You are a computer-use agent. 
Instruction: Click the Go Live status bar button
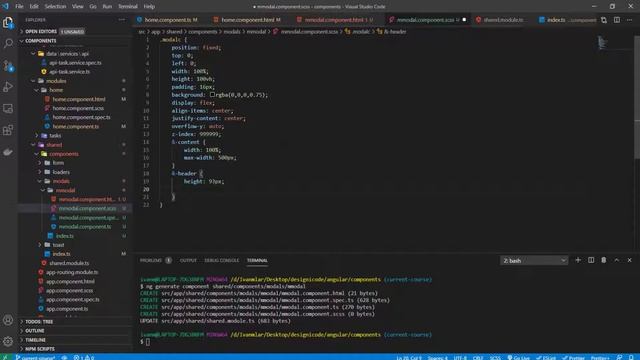coord(518,357)
